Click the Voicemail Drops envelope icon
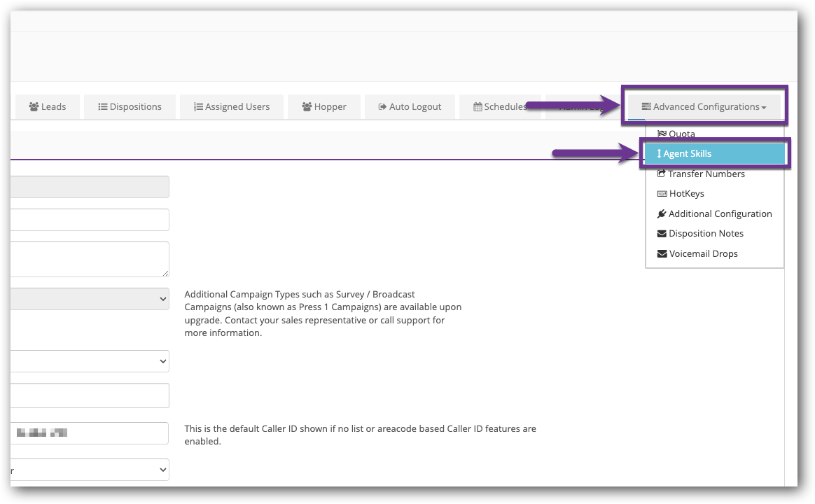This screenshot has height=504, width=815. point(662,254)
